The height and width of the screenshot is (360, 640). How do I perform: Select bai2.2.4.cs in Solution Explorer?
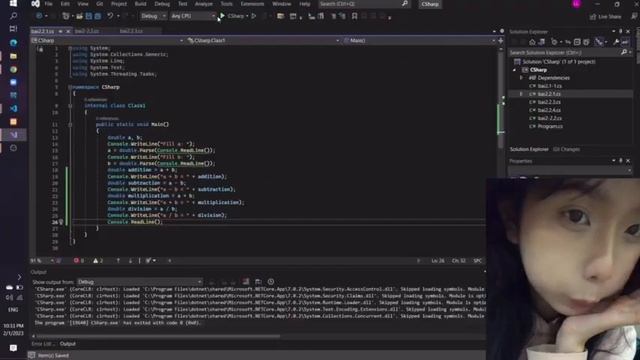(549, 110)
